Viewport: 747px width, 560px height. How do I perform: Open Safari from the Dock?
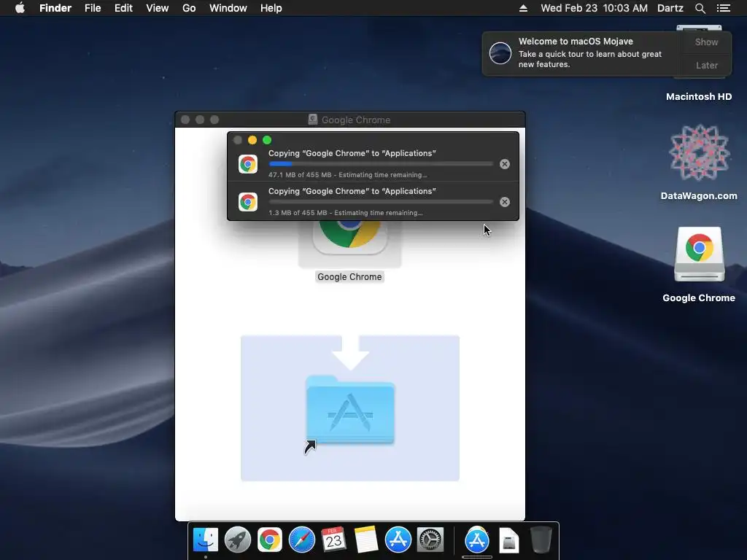point(301,540)
